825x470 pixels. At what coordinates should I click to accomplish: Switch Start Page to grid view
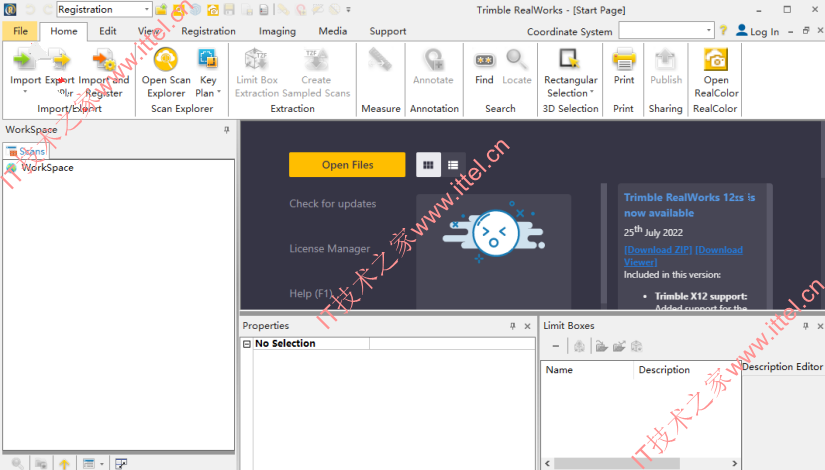pos(428,165)
